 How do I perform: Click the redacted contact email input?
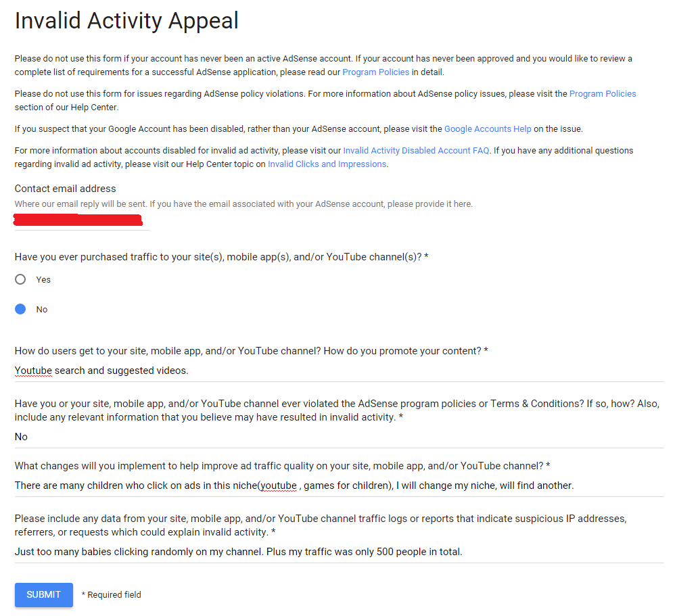[x=81, y=220]
